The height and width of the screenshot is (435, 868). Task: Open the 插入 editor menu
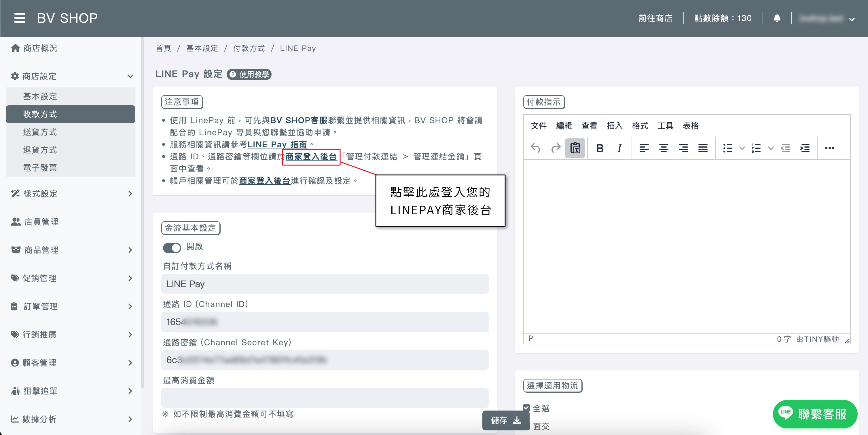point(615,126)
